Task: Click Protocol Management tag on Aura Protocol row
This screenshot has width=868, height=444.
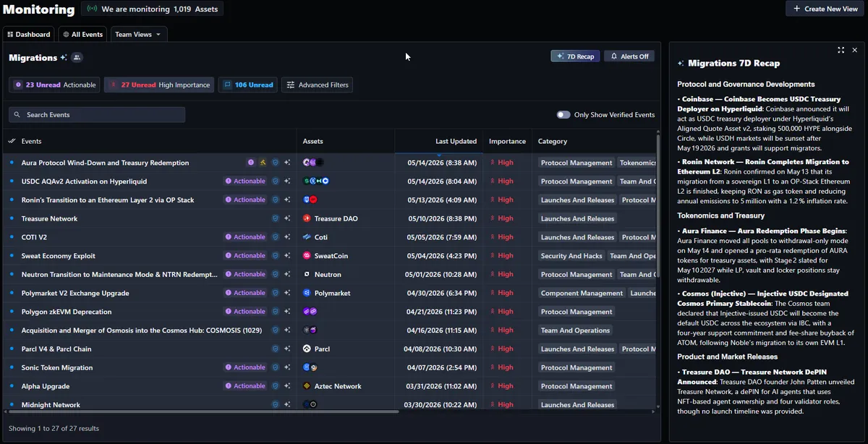Action: (576, 163)
